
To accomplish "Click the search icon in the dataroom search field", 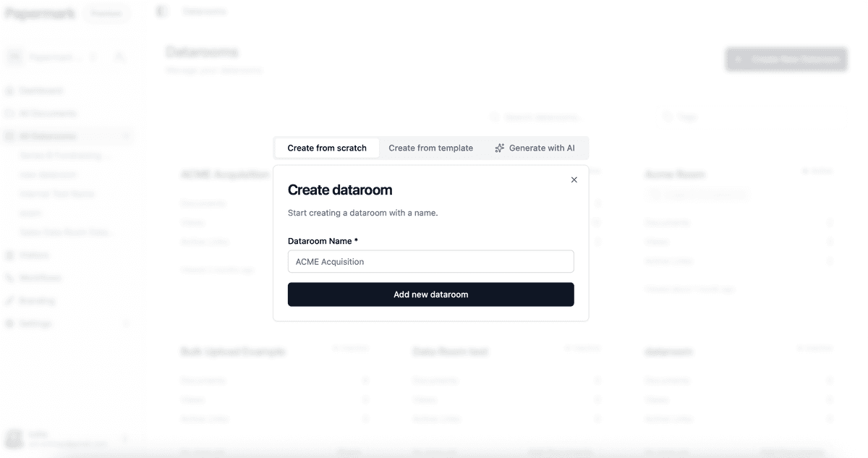I will pyautogui.click(x=495, y=116).
